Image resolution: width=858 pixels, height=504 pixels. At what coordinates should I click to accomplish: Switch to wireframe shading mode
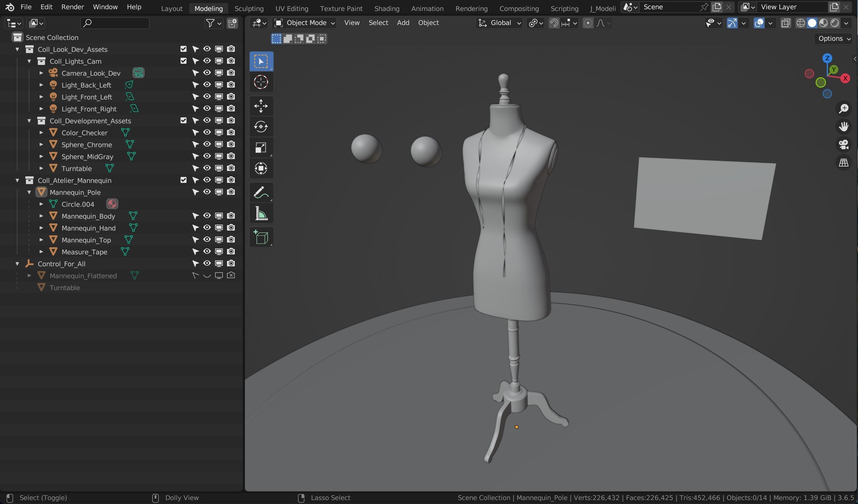point(801,23)
